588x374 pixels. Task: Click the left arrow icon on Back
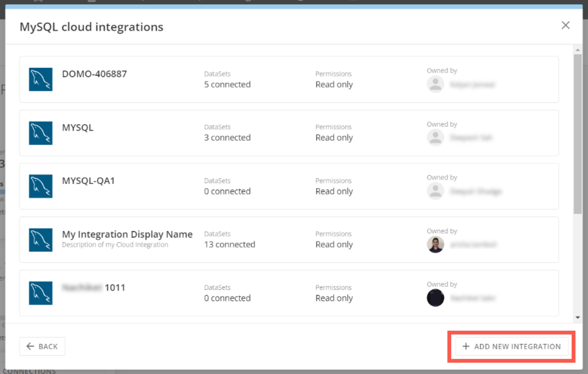coord(30,346)
